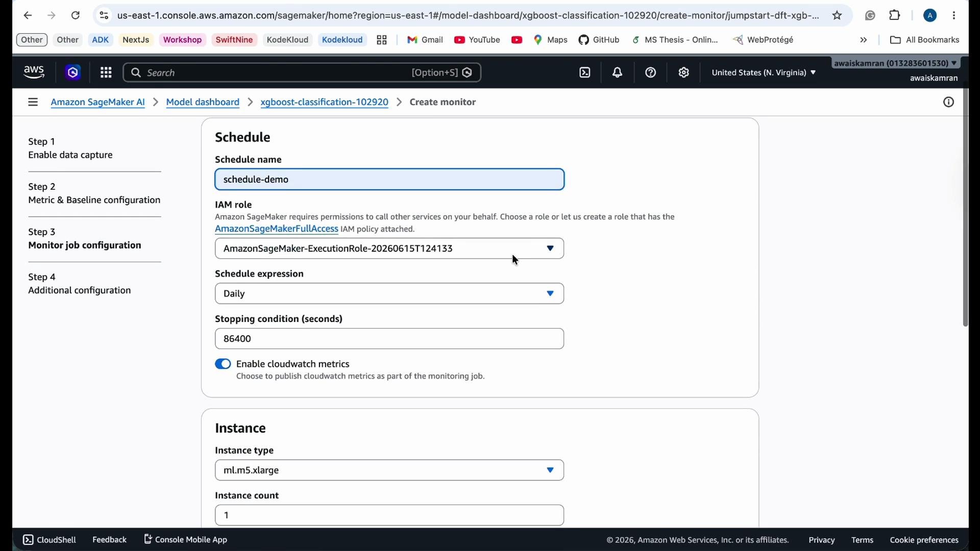
Task: Open the Console Mobile App link
Action: tap(186, 540)
